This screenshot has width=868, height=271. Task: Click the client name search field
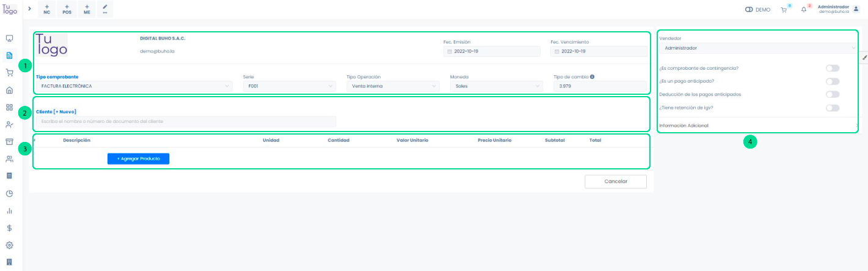tap(186, 121)
